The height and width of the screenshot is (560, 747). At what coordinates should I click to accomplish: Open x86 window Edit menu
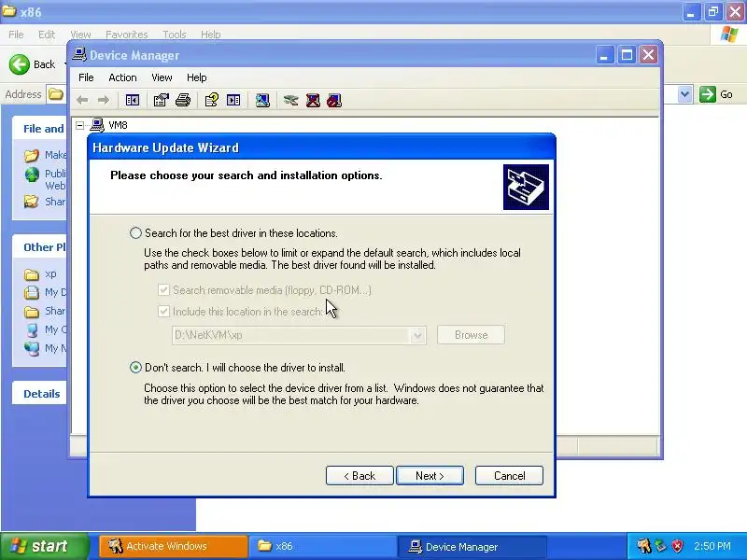pos(46,35)
